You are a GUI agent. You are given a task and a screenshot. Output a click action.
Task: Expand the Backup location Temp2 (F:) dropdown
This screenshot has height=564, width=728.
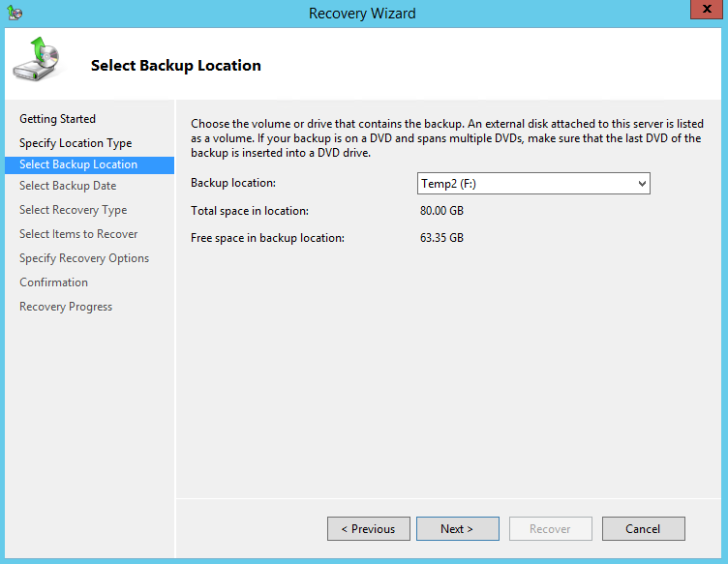[533, 184]
